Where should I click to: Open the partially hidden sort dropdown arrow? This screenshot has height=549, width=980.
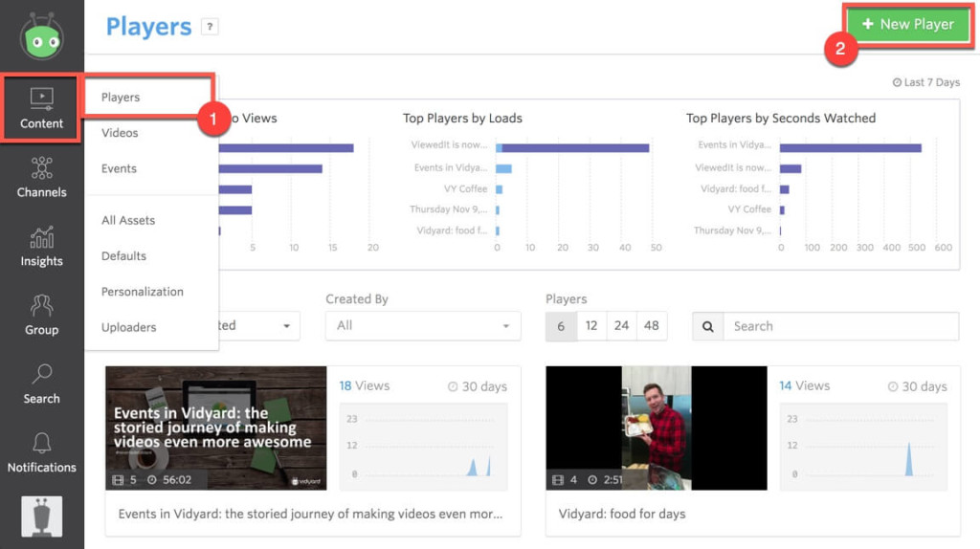tap(286, 326)
